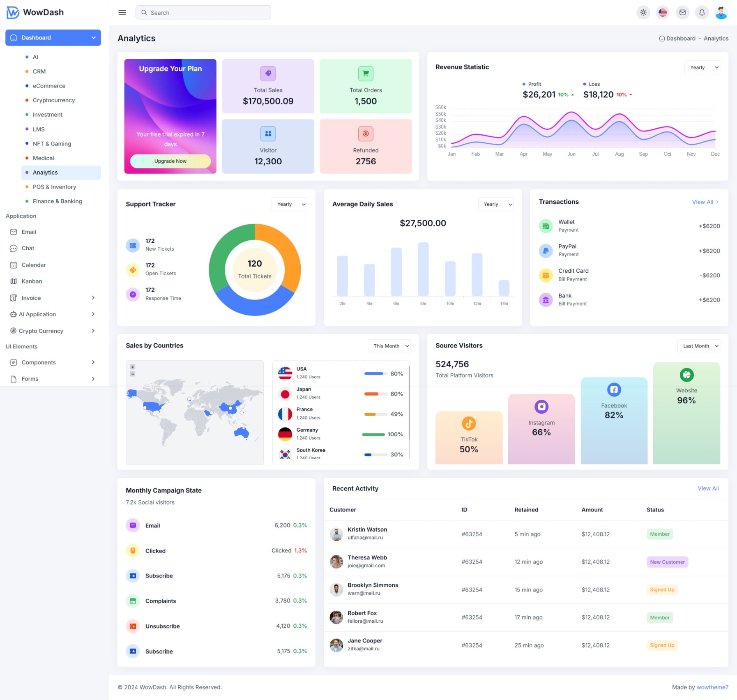Open Kanban from the sidebar

(x=32, y=281)
